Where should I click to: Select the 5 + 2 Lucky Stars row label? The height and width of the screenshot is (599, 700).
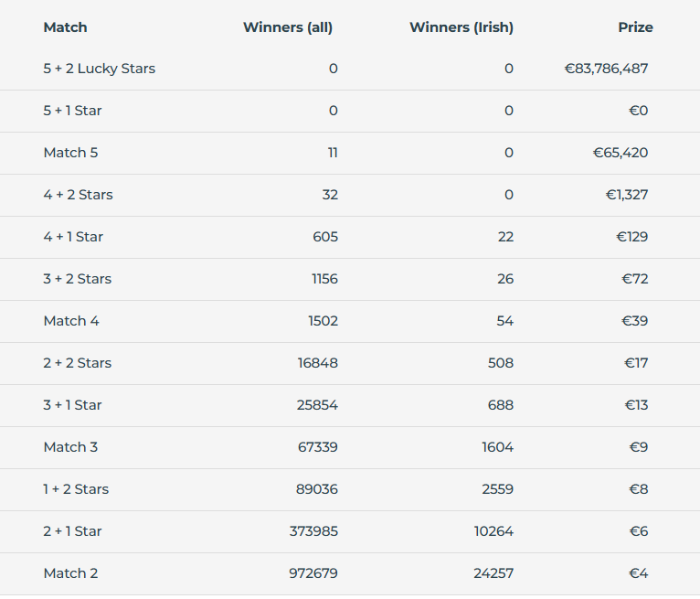tap(99, 69)
